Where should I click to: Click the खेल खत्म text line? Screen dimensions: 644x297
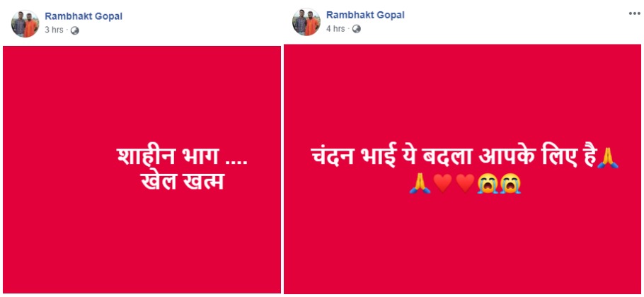183,182
